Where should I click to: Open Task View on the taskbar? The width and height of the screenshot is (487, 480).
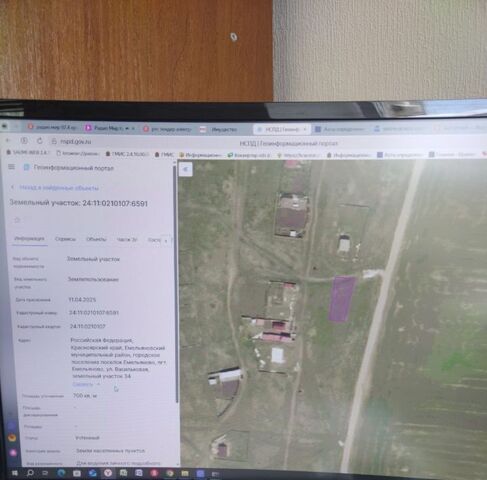(45, 473)
